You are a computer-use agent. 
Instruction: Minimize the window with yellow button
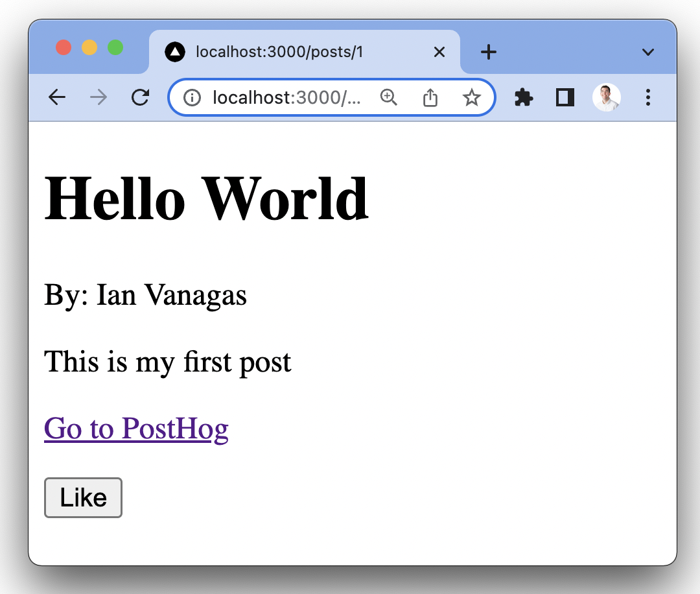pyautogui.click(x=89, y=48)
